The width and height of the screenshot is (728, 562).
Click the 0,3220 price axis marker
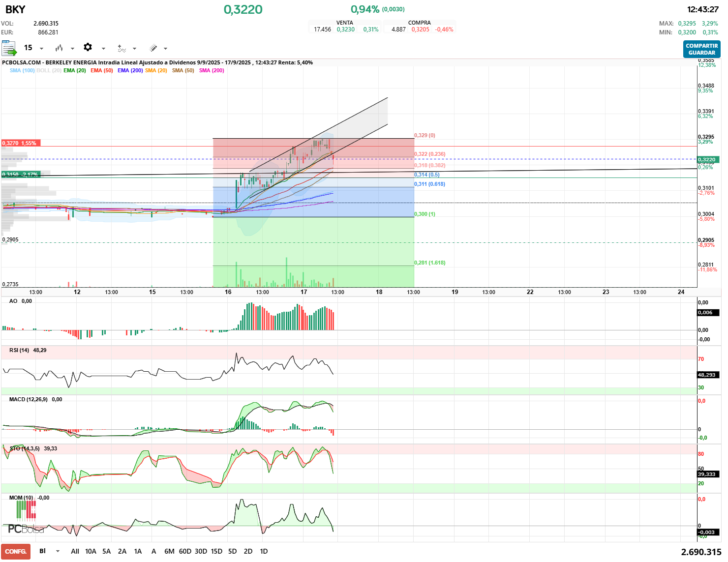tap(708, 159)
